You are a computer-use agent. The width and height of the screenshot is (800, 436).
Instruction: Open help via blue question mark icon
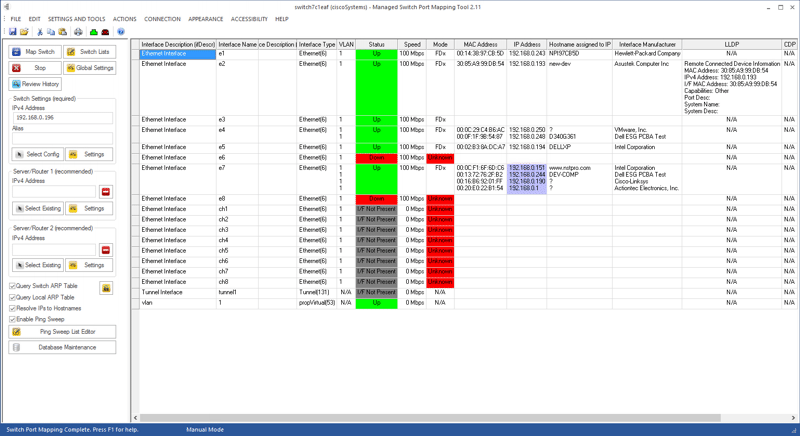click(x=121, y=32)
